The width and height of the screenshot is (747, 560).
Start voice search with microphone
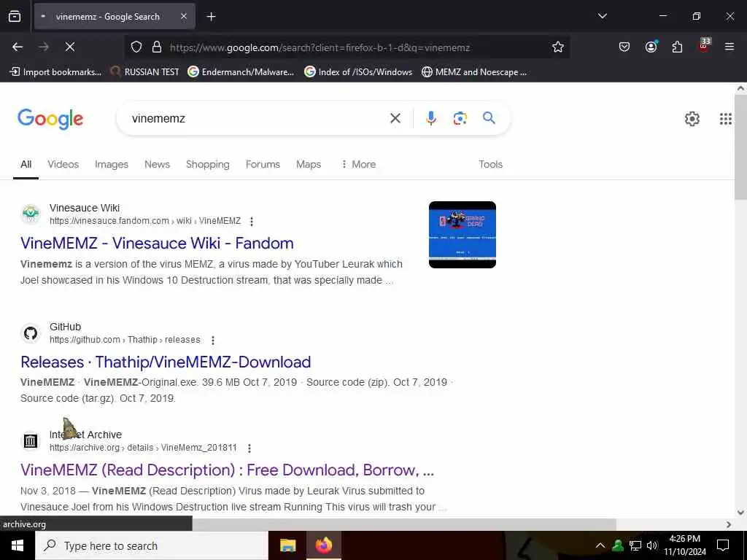click(430, 118)
